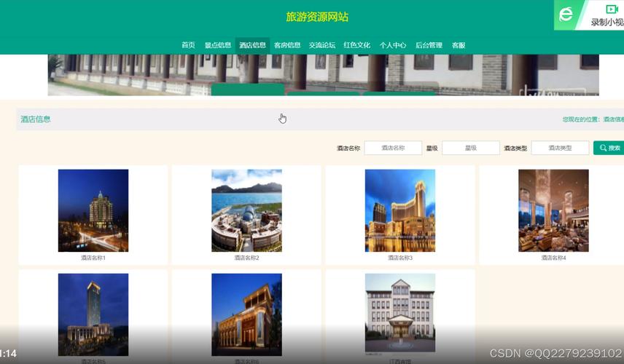Viewport: 624px width, 364px height.
Task: Open the 酒店名称3 golden hotel photo
Action: [x=400, y=210]
